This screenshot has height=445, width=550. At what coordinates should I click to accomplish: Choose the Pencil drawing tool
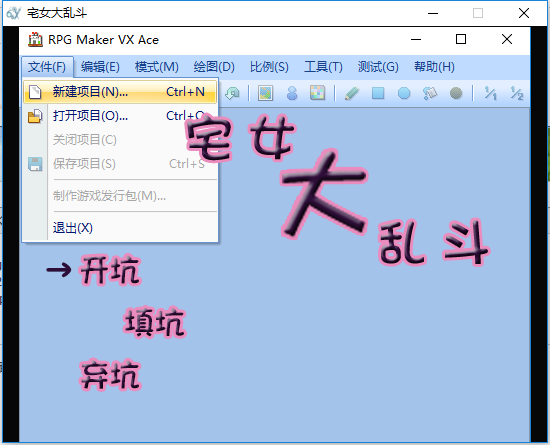352,93
